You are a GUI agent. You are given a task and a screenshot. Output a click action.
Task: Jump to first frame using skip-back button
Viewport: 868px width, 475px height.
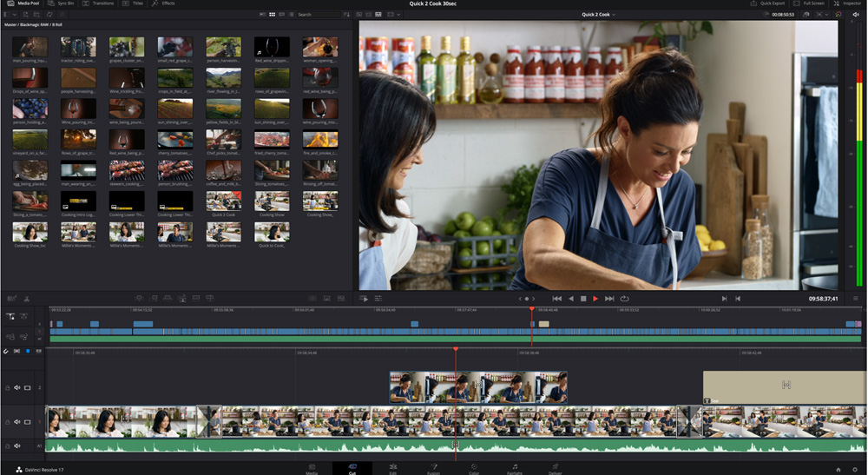tap(557, 299)
